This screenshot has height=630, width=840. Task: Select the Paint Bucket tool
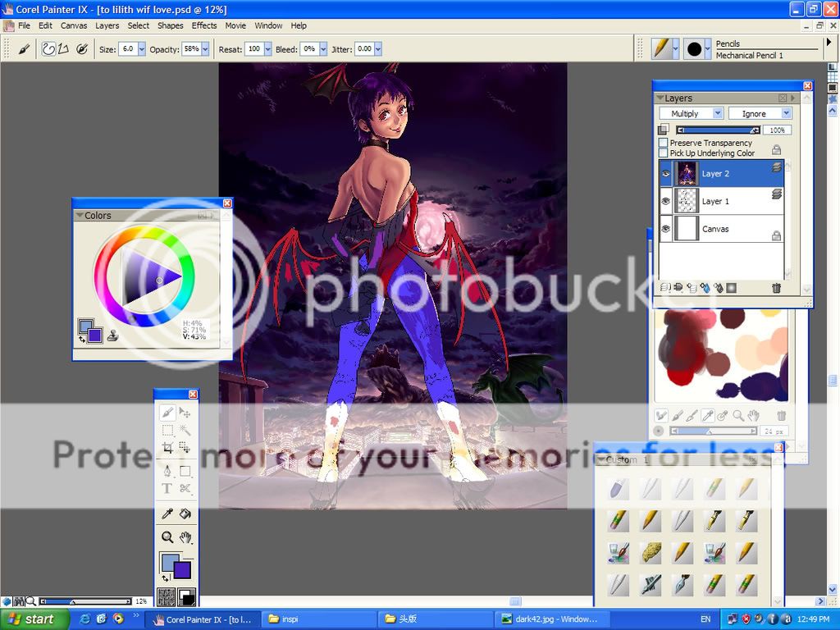(185, 514)
